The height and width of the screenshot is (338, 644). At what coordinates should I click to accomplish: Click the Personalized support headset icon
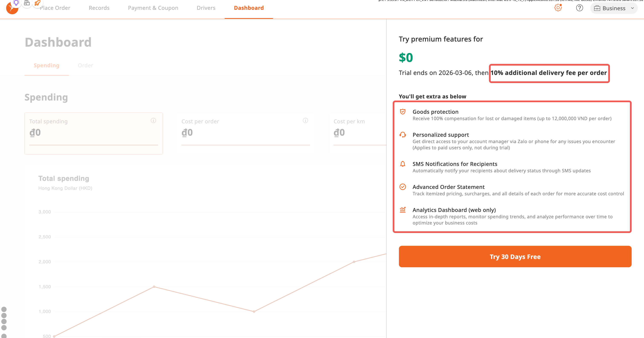[402, 135]
